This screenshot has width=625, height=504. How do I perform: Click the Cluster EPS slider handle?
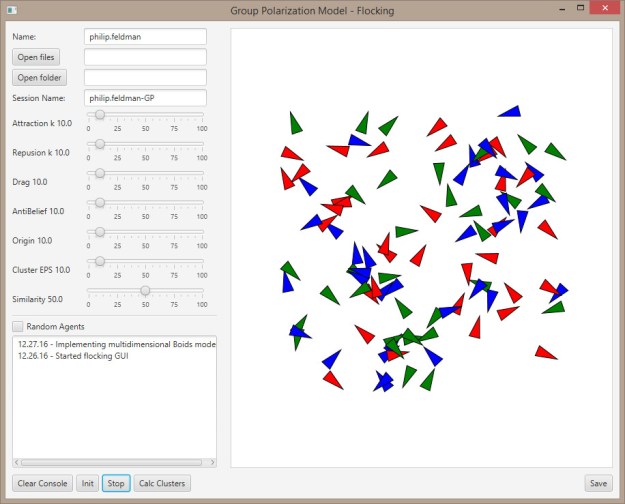100,261
